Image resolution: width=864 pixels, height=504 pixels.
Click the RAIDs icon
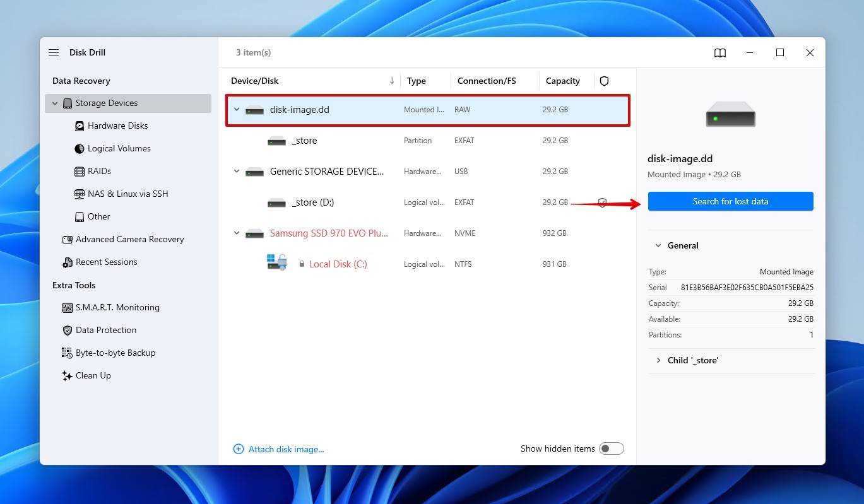tap(80, 172)
